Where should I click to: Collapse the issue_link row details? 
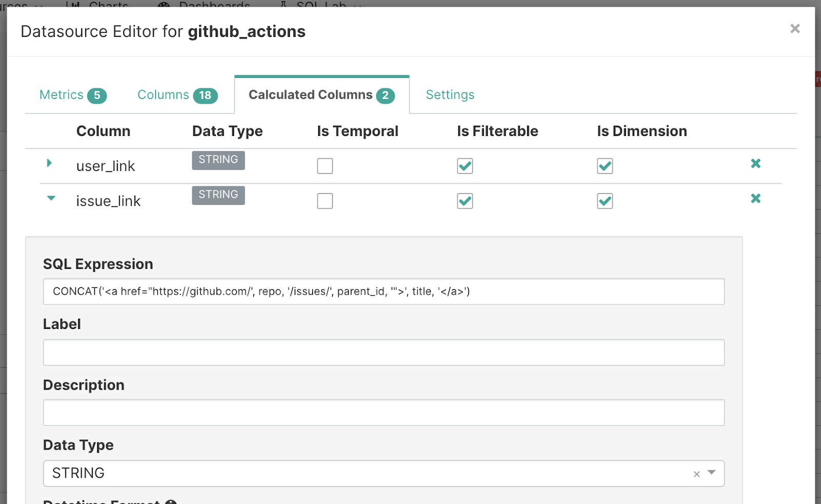pos(51,198)
